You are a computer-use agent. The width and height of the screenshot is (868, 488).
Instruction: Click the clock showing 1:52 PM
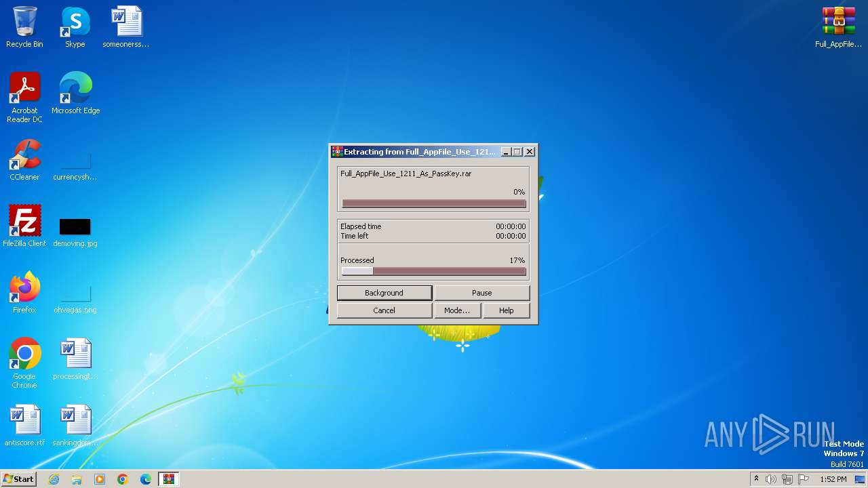(833, 479)
